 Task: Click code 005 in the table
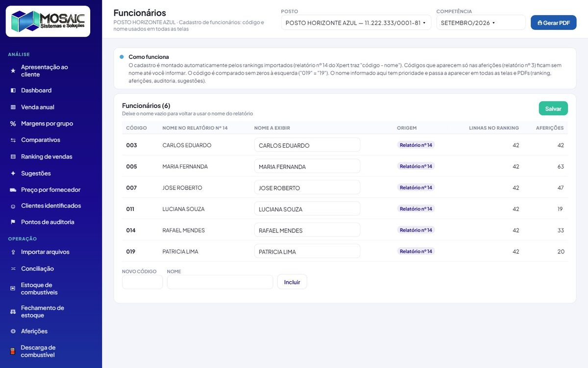(131, 166)
